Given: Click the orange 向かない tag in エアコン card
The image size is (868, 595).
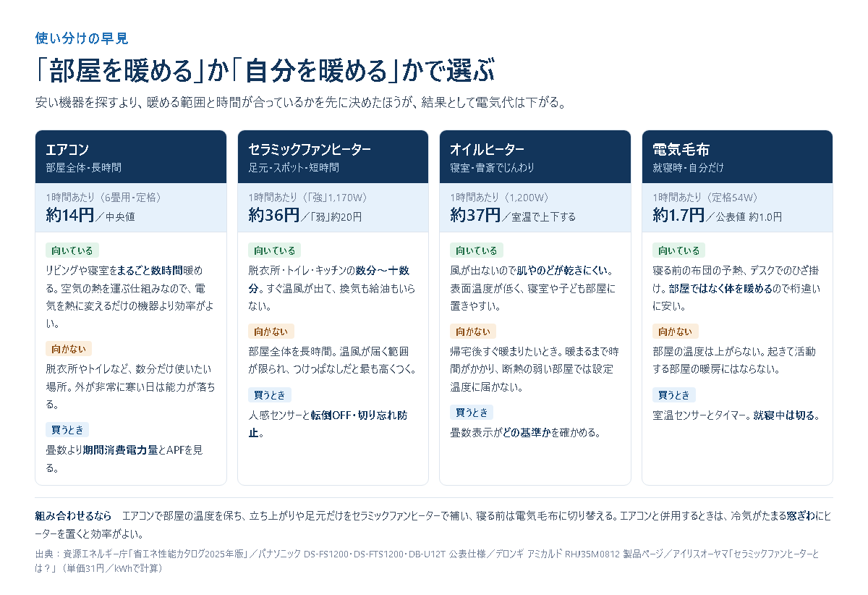Looking at the screenshot, I should pyautogui.click(x=69, y=349).
